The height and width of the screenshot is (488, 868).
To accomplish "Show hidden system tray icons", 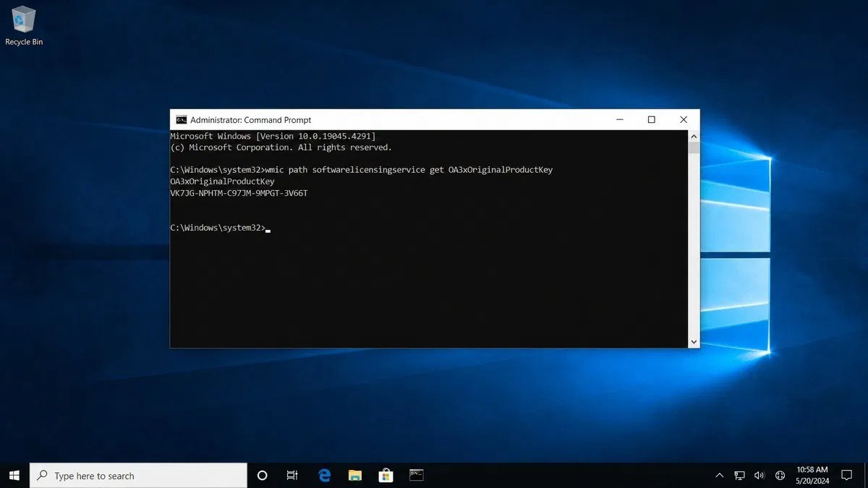I will [719, 475].
